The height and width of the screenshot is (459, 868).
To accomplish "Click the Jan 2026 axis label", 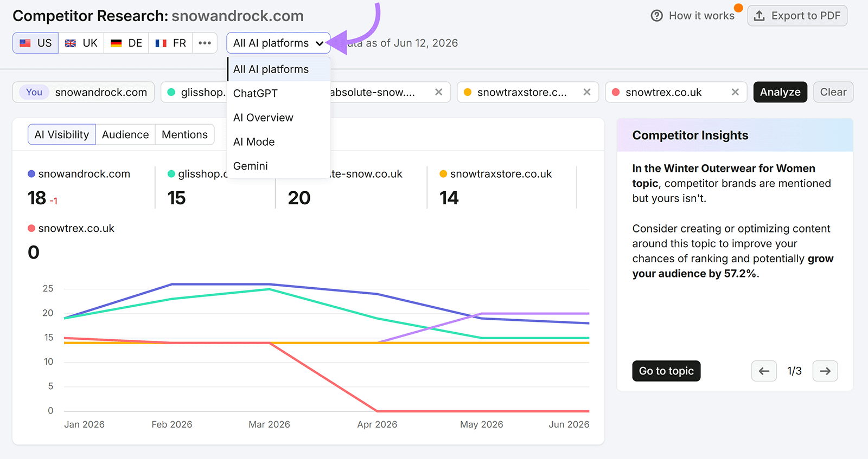I will pyautogui.click(x=84, y=424).
